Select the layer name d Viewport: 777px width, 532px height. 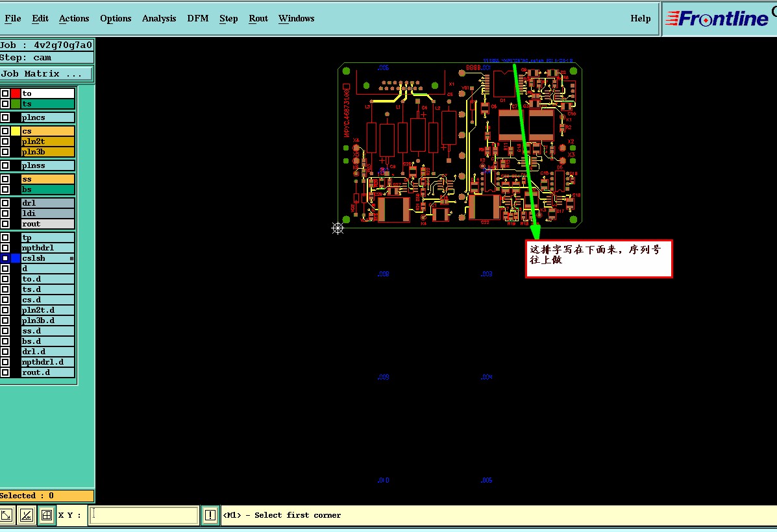pos(47,269)
